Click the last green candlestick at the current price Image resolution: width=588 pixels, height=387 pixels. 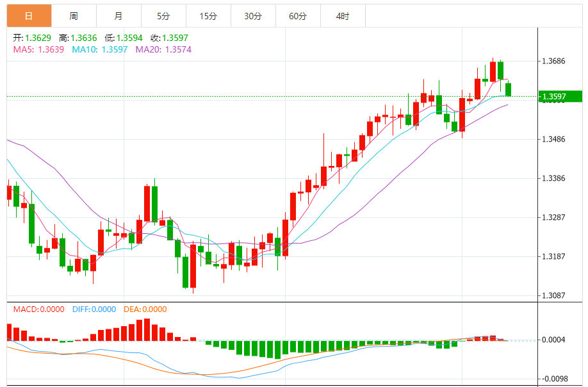click(509, 90)
